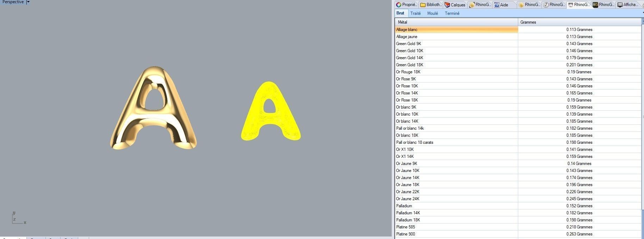644x239 pixels.
Task: Select the Or blanc 18K row
Action: (x=518, y=135)
